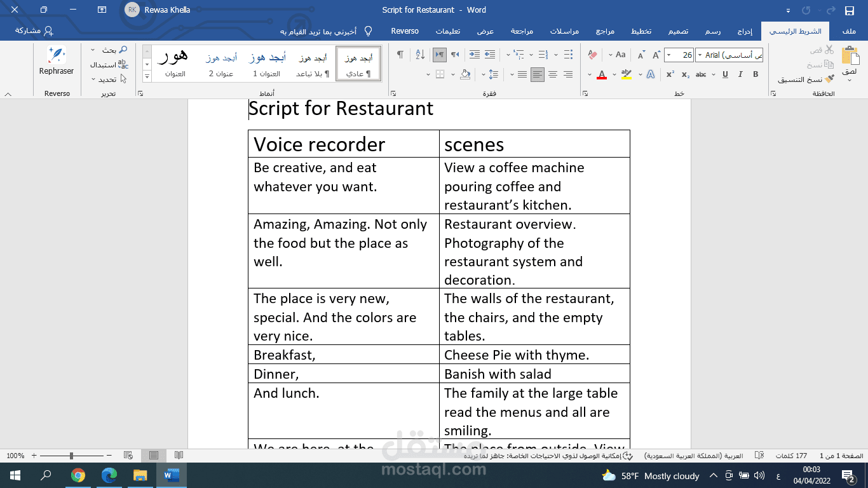Open line spacing options
The image size is (868, 488).
pyautogui.click(x=494, y=74)
